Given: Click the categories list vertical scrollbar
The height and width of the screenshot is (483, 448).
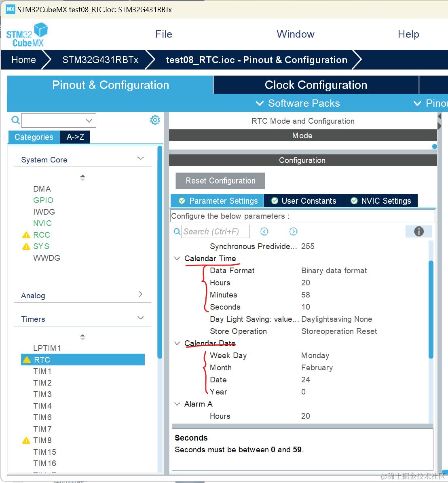Looking at the screenshot, I should (x=160, y=252).
